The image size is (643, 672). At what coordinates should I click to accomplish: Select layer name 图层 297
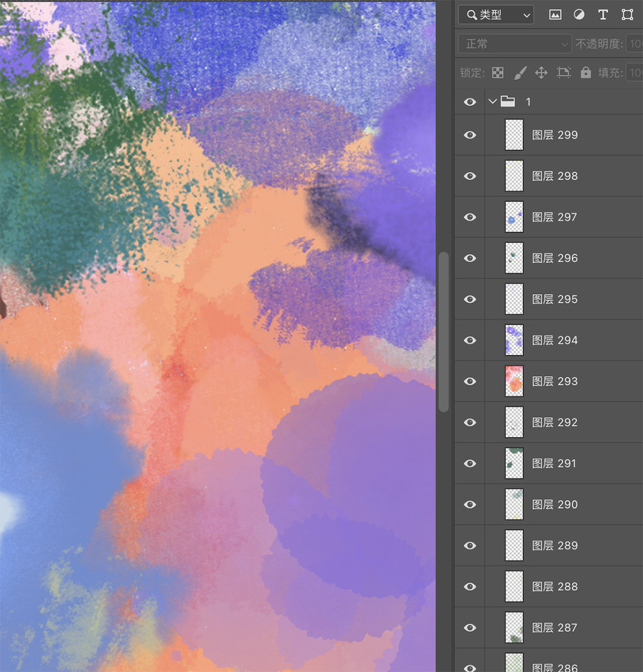click(x=554, y=217)
